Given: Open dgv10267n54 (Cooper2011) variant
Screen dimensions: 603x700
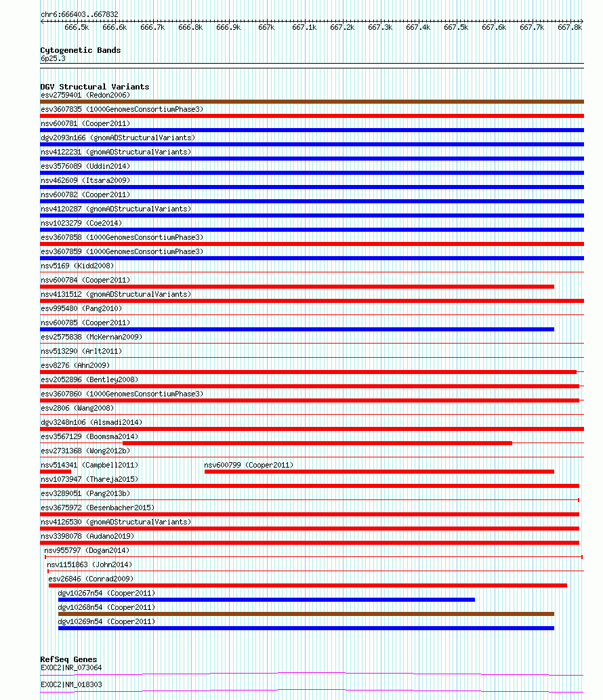Looking at the screenshot, I should pos(106,594).
